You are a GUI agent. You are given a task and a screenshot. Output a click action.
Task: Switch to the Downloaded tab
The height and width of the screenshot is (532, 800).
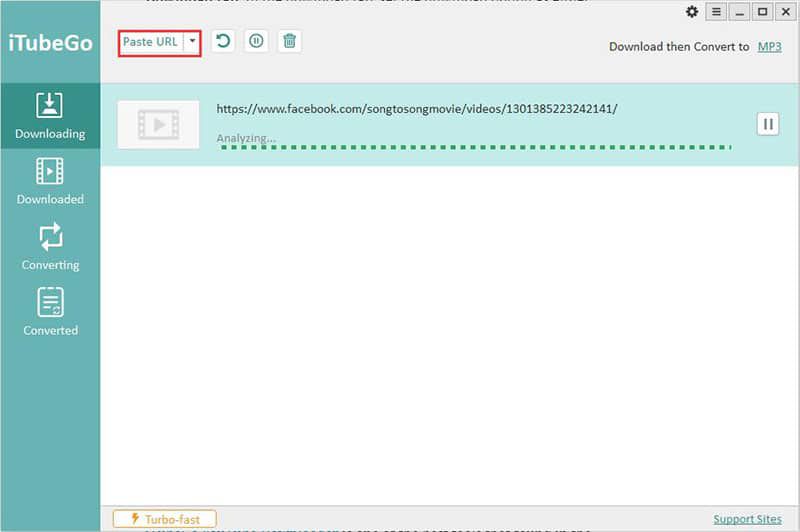(x=50, y=182)
